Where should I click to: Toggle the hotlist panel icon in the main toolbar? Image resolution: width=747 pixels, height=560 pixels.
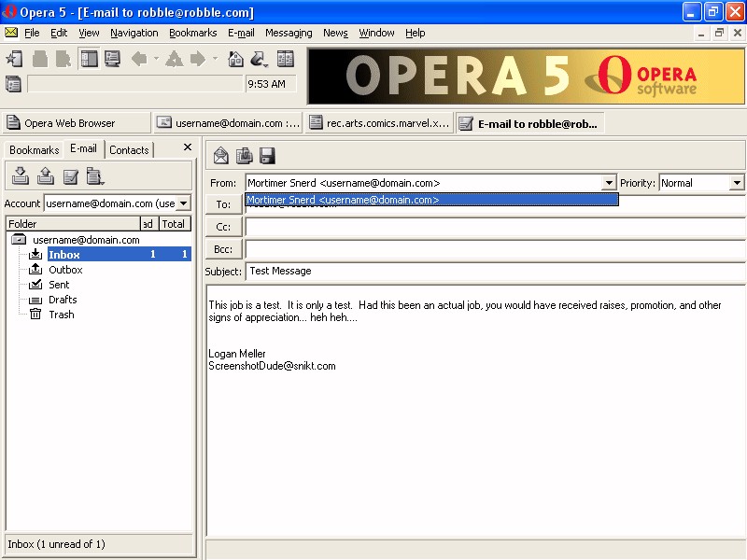(x=89, y=59)
